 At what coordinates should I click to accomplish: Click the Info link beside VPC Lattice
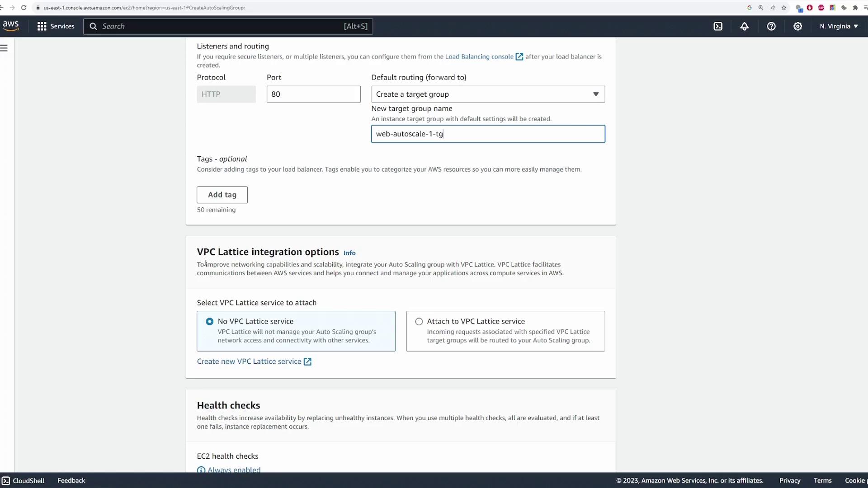click(349, 253)
